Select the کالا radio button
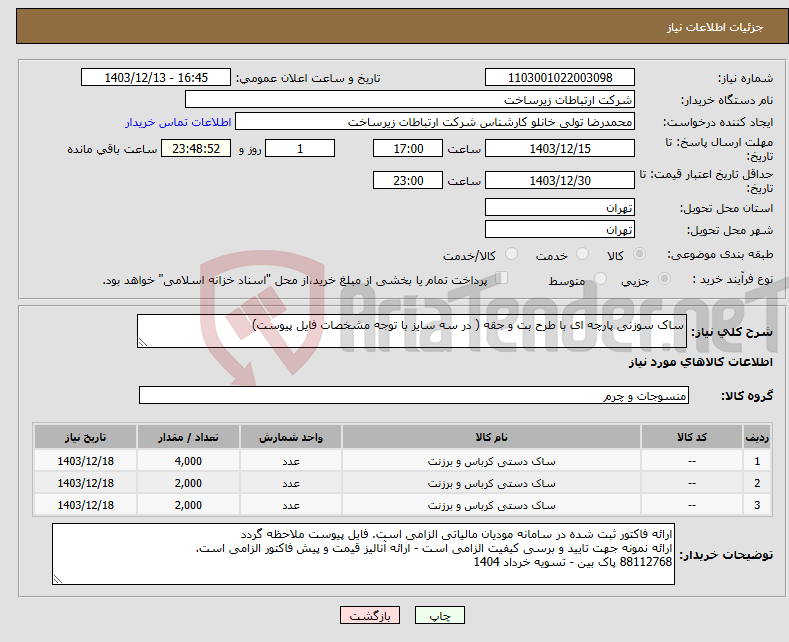Image resolution: width=789 pixels, height=642 pixels. (639, 254)
